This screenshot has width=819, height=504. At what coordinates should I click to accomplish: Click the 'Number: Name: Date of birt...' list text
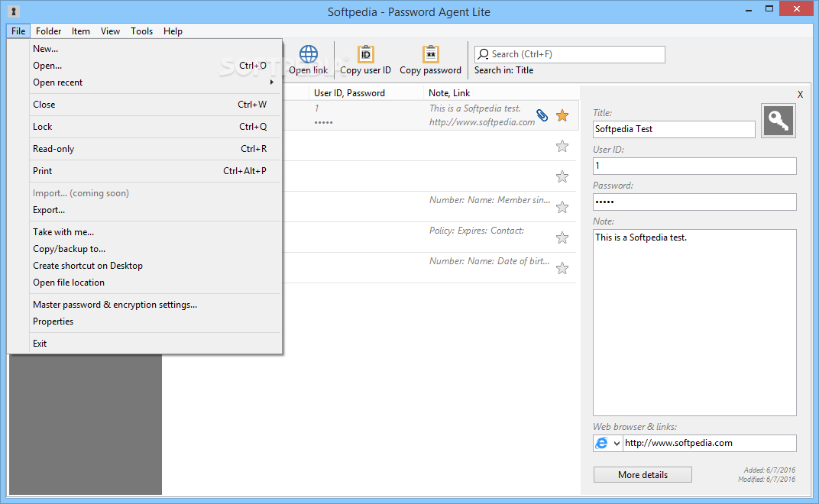[489, 261]
